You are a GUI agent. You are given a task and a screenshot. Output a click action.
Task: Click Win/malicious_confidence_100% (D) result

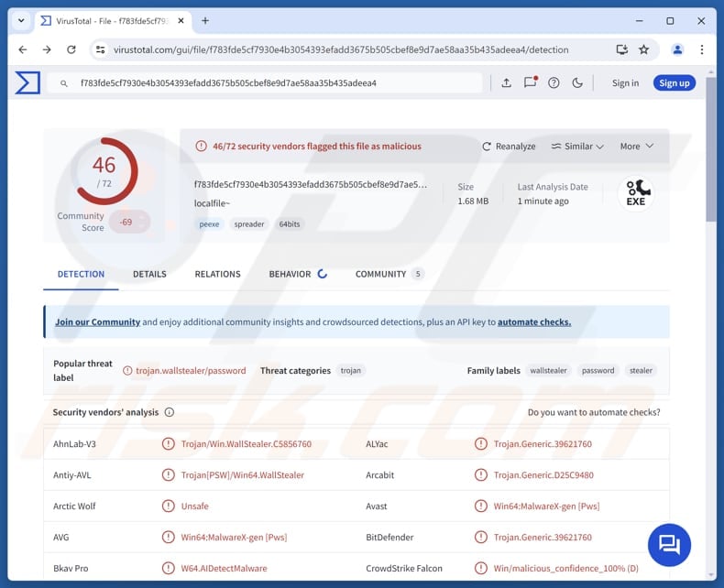565,568
